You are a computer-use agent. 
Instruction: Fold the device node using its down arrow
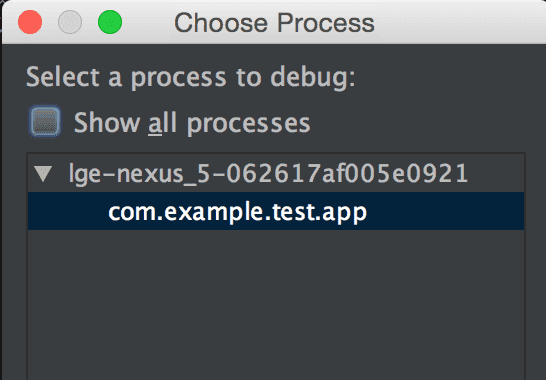(44, 173)
